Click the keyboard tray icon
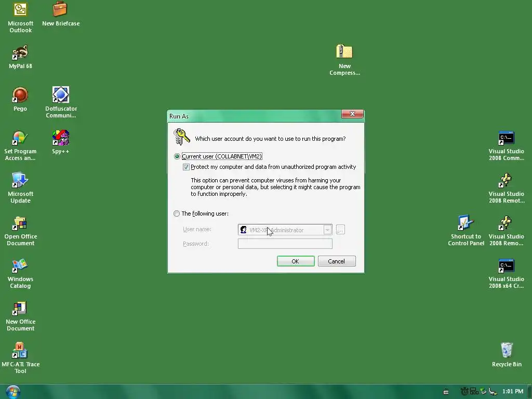The width and height of the screenshot is (532, 399). [446, 392]
